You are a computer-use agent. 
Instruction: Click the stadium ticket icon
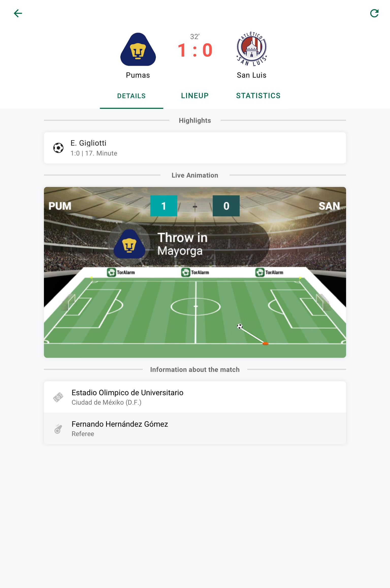tap(58, 397)
